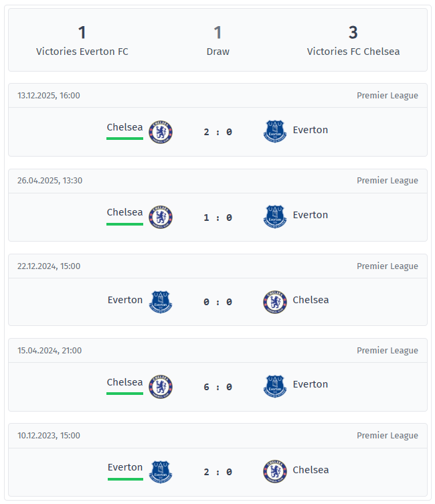
Task: Click Everton crest in 10.12.2023 match
Action: coord(161,471)
